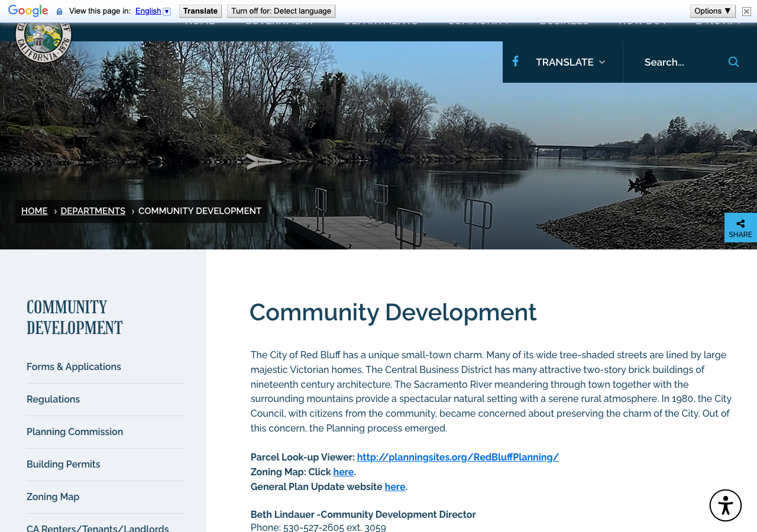Click the Zoning Map "here" link
Image resolution: width=757 pixels, height=532 pixels.
344,472
